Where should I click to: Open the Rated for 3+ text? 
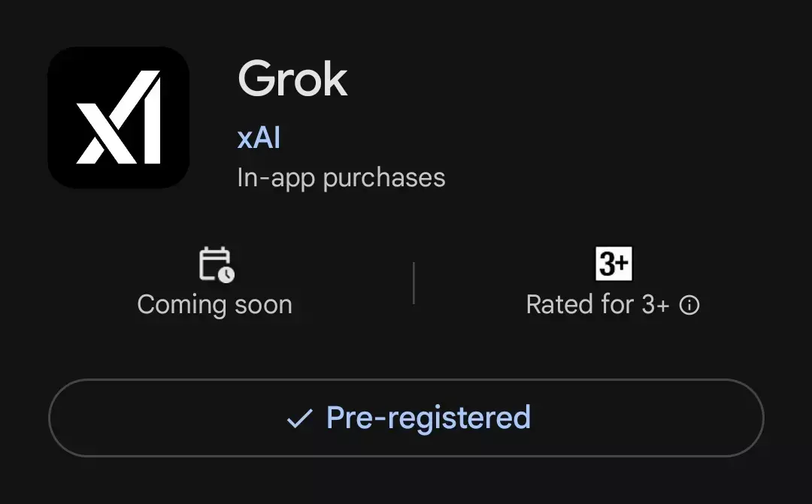coord(597,305)
